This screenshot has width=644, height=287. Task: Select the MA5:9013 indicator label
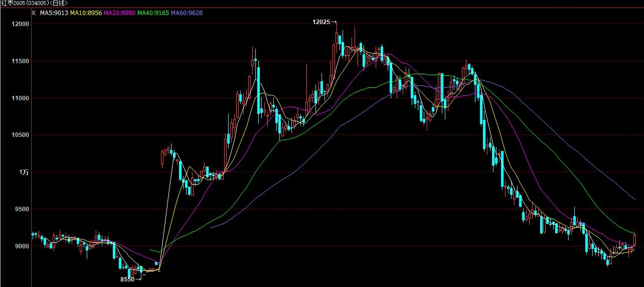(54, 13)
